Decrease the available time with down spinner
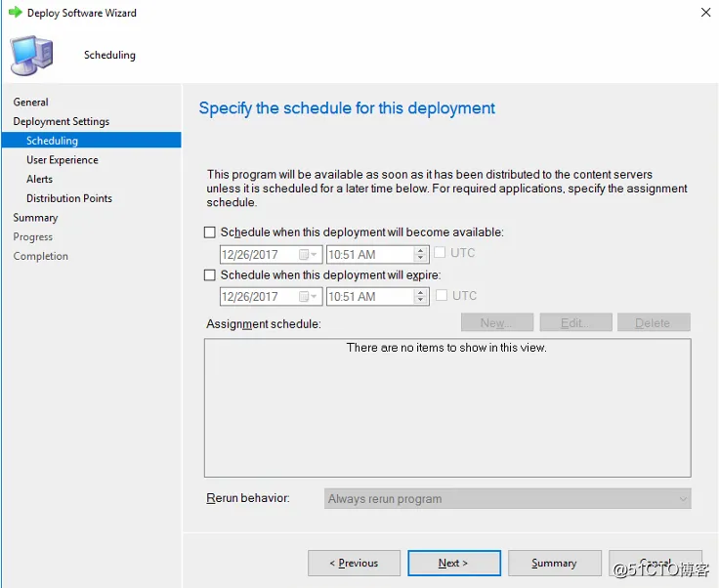719x588 pixels. [x=420, y=258]
